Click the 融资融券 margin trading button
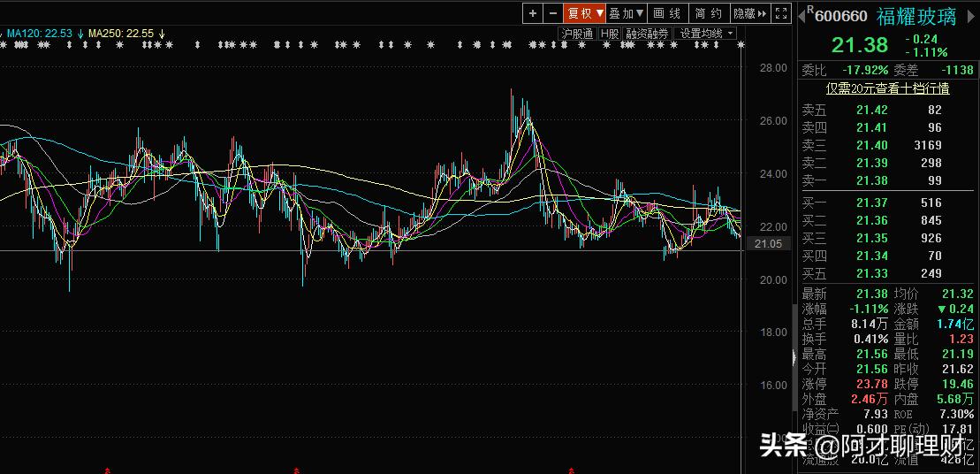Screen dimensions: 980x474 coord(648,34)
